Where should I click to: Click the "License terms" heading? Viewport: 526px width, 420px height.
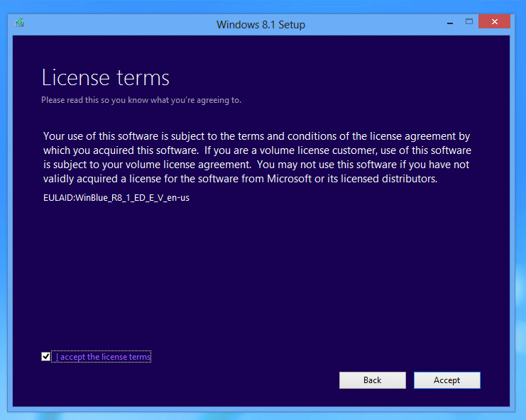point(106,78)
